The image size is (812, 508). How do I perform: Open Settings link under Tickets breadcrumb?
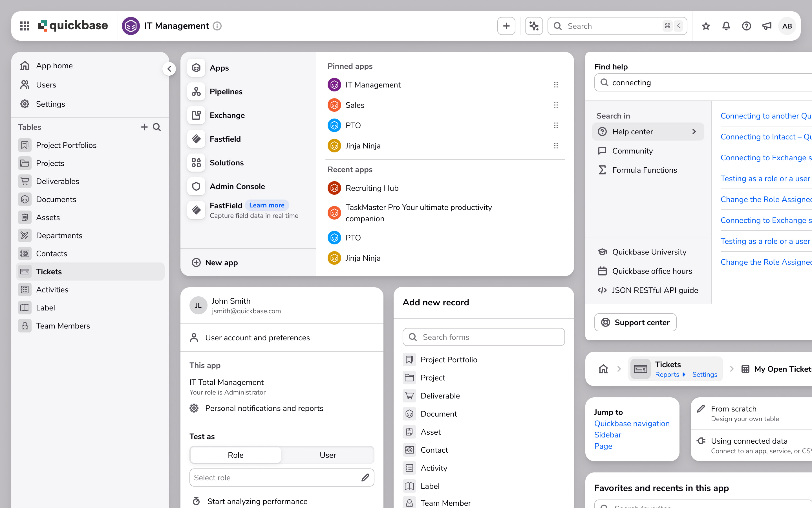pyautogui.click(x=705, y=375)
